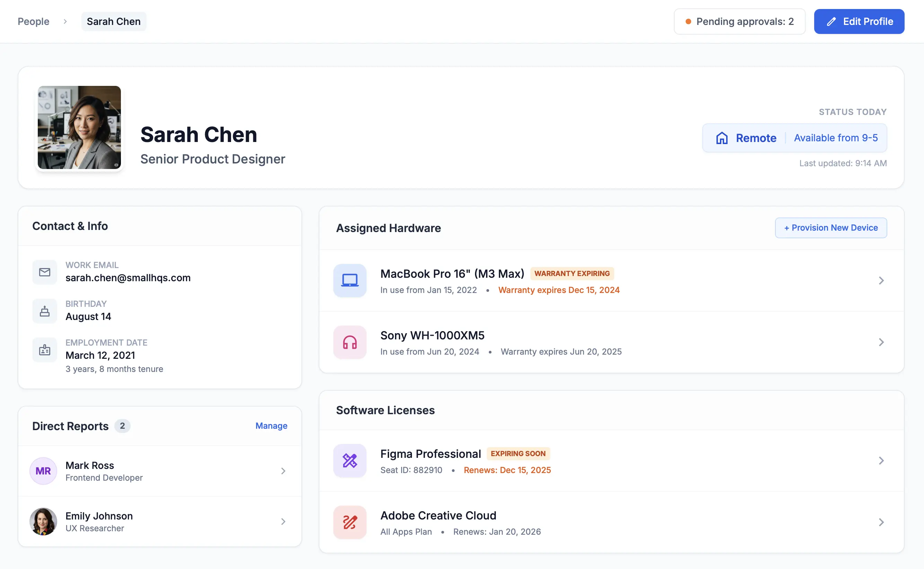Click the pencil icon in Edit Profile
Image resolution: width=924 pixels, height=569 pixels.
[x=831, y=21]
